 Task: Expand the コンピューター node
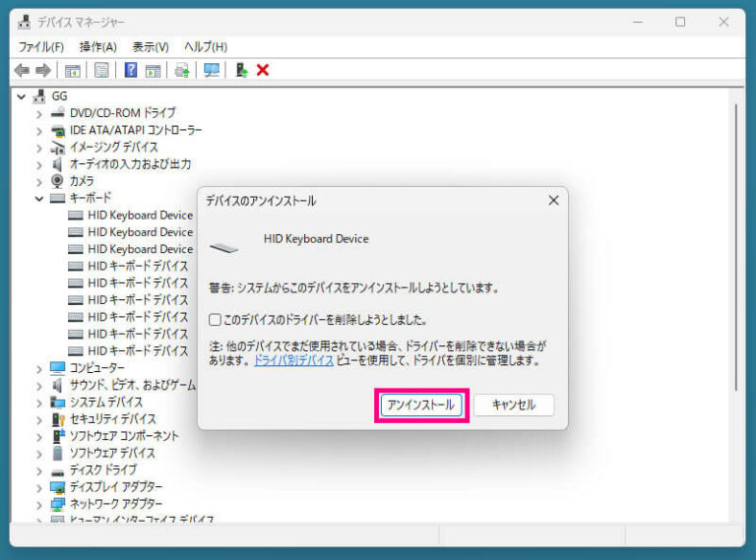coord(39,369)
